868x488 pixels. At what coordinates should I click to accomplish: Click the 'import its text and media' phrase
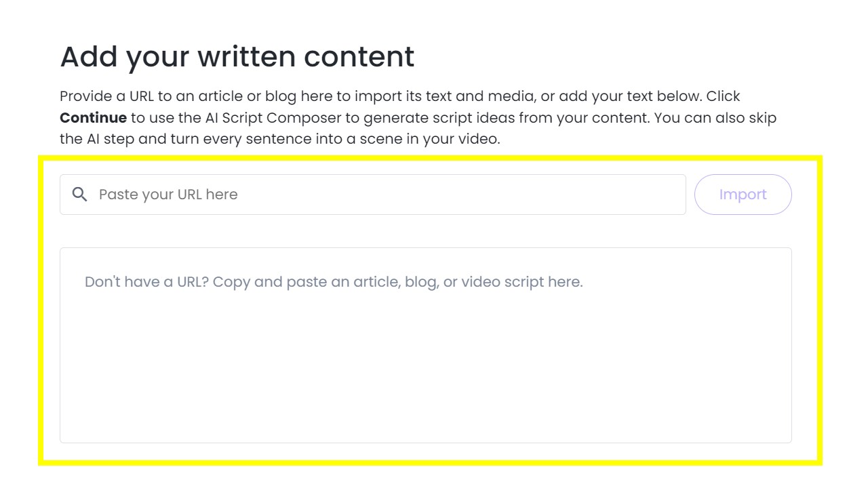(439, 96)
